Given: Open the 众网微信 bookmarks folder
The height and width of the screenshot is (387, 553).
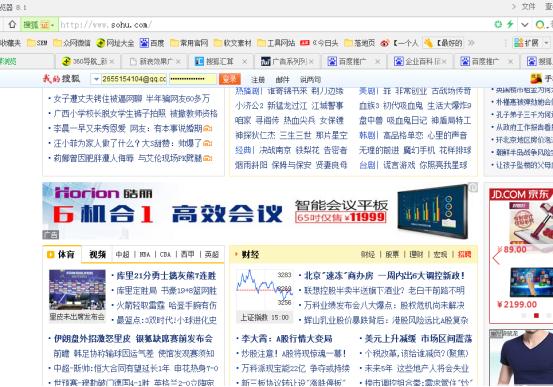Looking at the screenshot, I should (72, 43).
